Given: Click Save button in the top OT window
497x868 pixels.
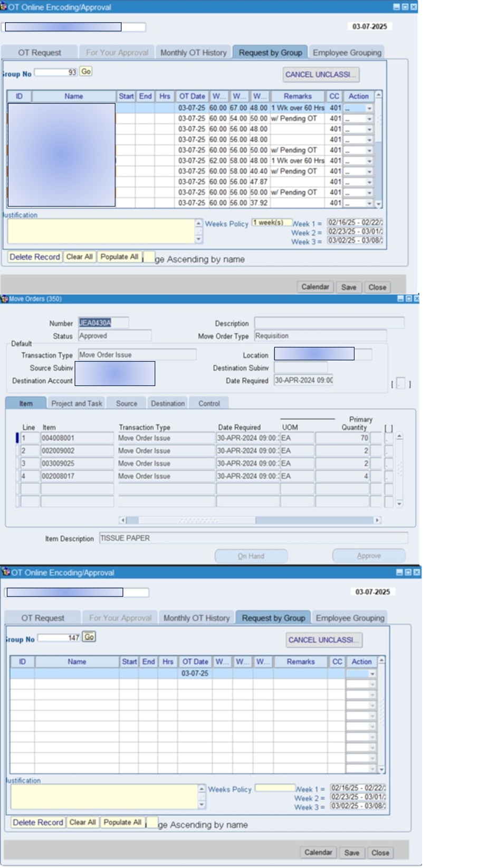Looking at the screenshot, I should (x=349, y=287).
